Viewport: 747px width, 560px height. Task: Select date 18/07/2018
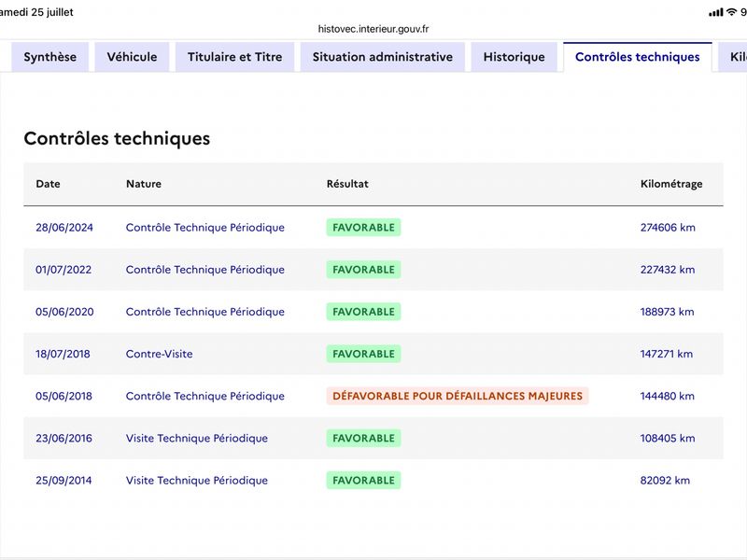pos(63,354)
